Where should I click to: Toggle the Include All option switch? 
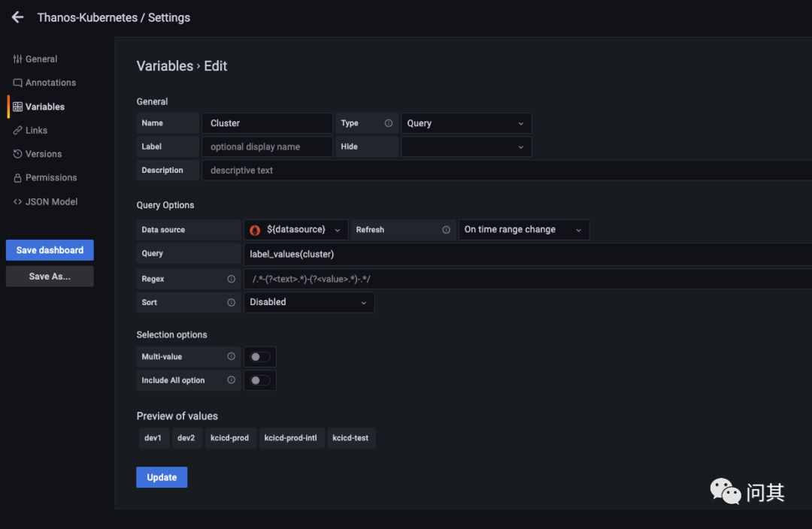[x=260, y=380]
